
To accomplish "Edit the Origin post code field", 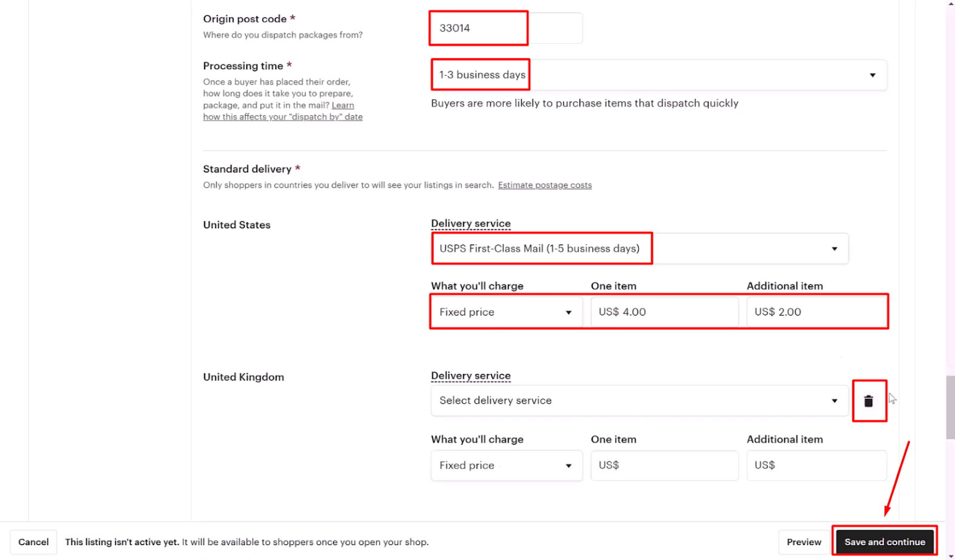I will click(x=506, y=28).
